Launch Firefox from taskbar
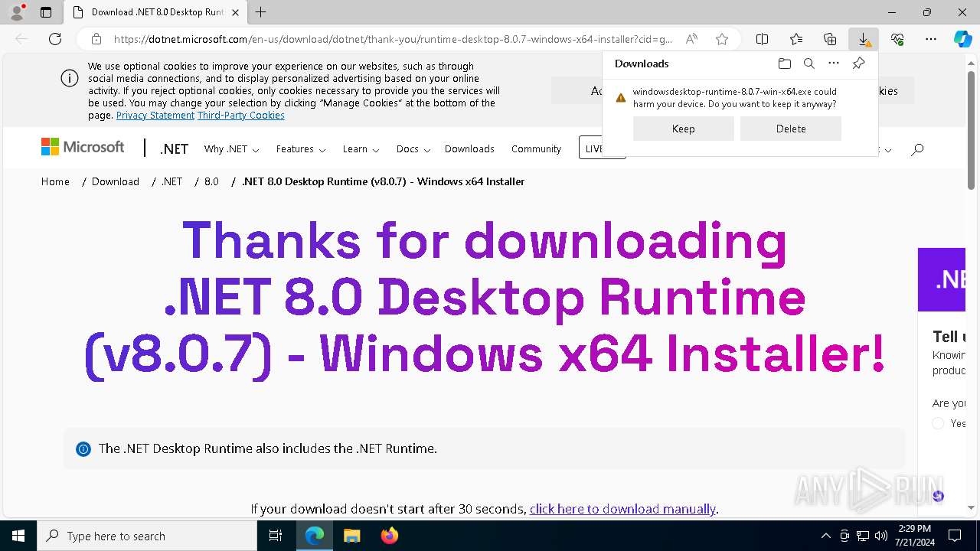980x551 pixels. [x=389, y=536]
